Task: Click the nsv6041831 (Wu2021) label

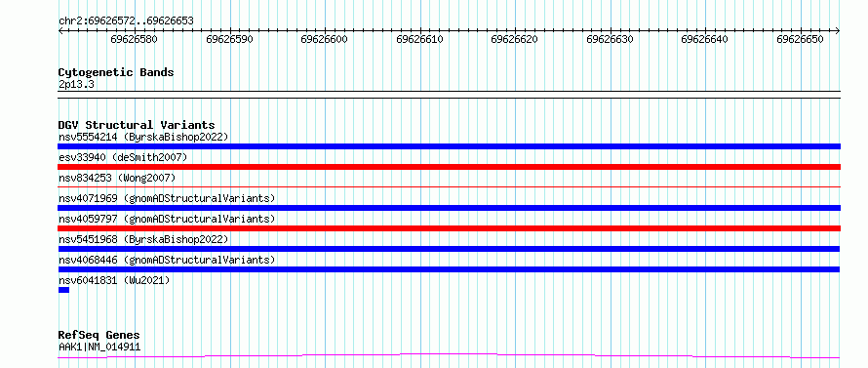Action: point(114,280)
